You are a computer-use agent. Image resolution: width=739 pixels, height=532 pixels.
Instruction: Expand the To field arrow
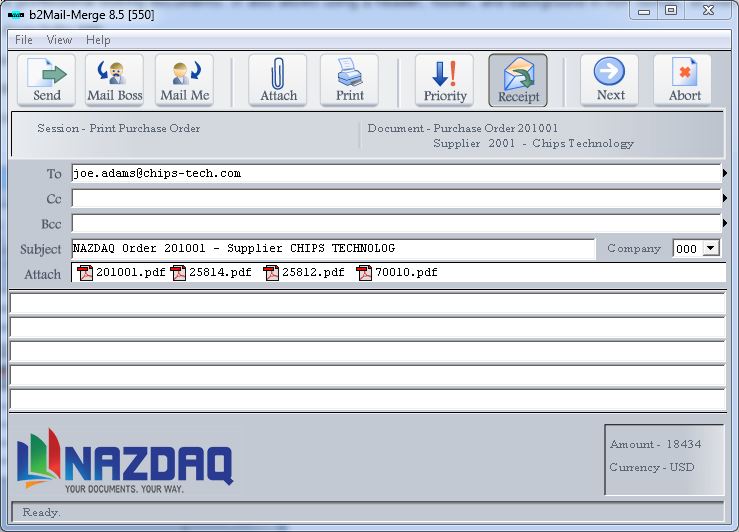pyautogui.click(x=725, y=174)
